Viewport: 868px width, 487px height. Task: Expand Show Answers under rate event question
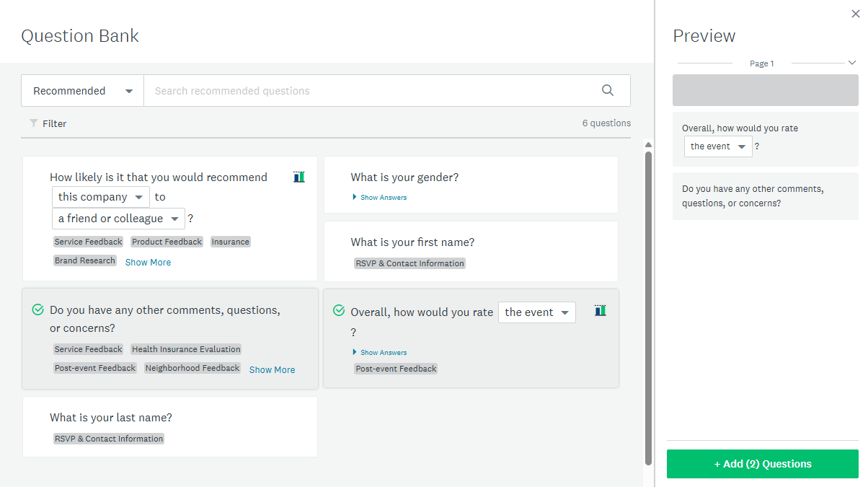(379, 352)
